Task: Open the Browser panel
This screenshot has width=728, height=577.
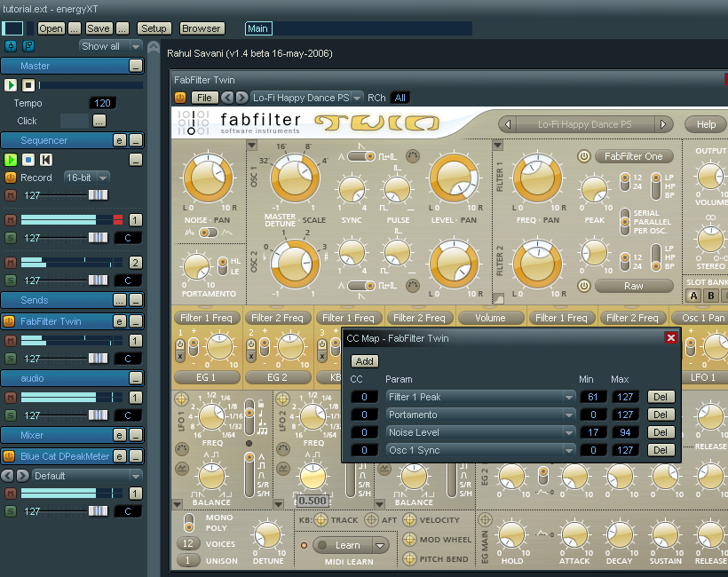Action: click(202, 28)
